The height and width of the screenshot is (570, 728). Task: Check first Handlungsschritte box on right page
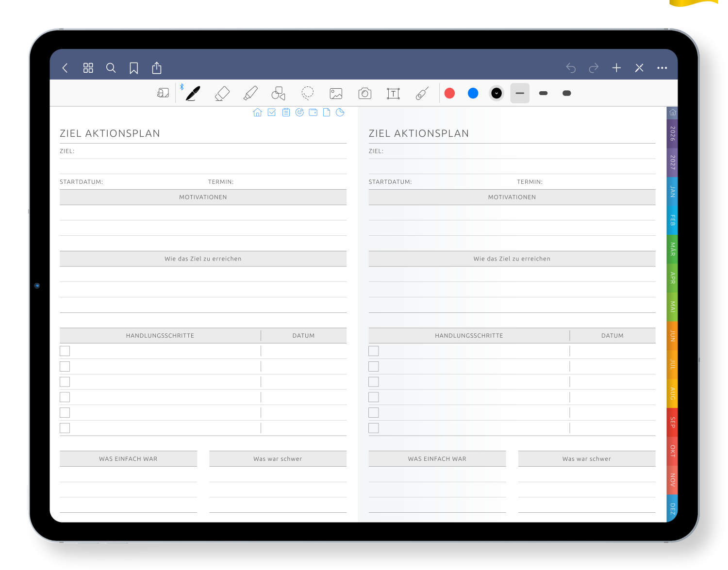[x=374, y=351]
